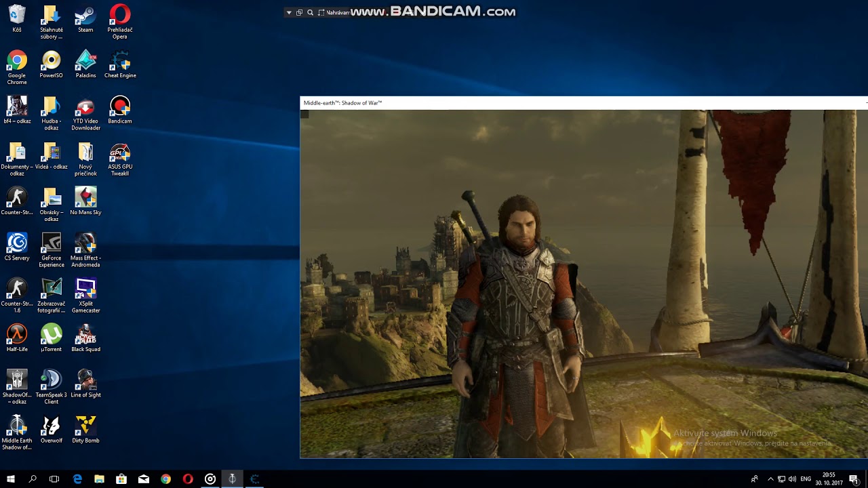Open taskbar search magnifier
The height and width of the screenshot is (488, 868).
33,479
